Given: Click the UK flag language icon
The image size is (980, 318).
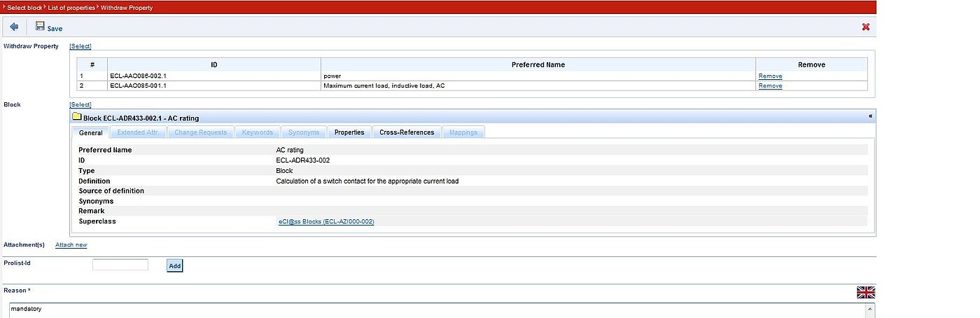Looking at the screenshot, I should (x=865, y=293).
